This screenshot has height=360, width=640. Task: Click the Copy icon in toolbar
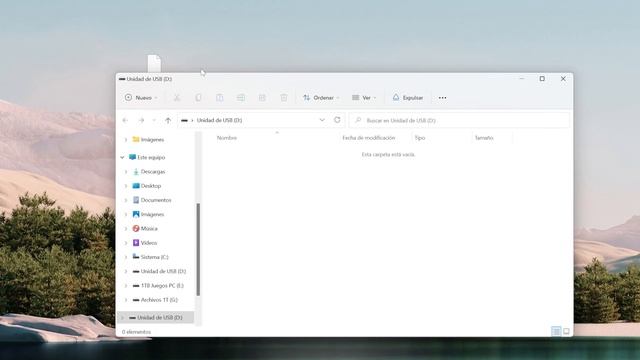click(198, 98)
